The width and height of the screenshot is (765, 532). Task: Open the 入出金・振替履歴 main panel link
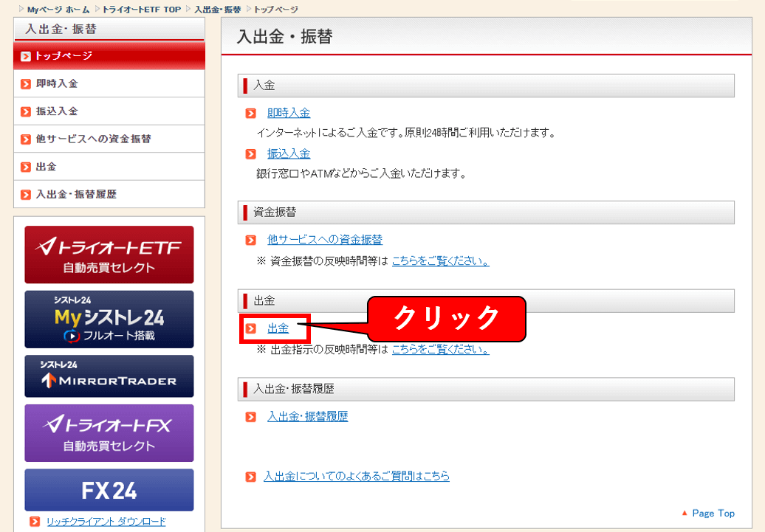(x=307, y=417)
